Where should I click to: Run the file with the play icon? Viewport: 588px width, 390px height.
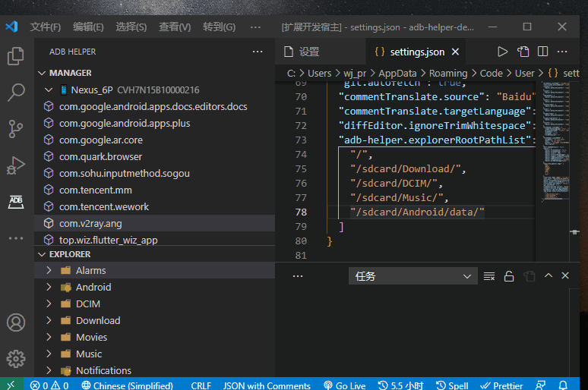pyautogui.click(x=502, y=52)
